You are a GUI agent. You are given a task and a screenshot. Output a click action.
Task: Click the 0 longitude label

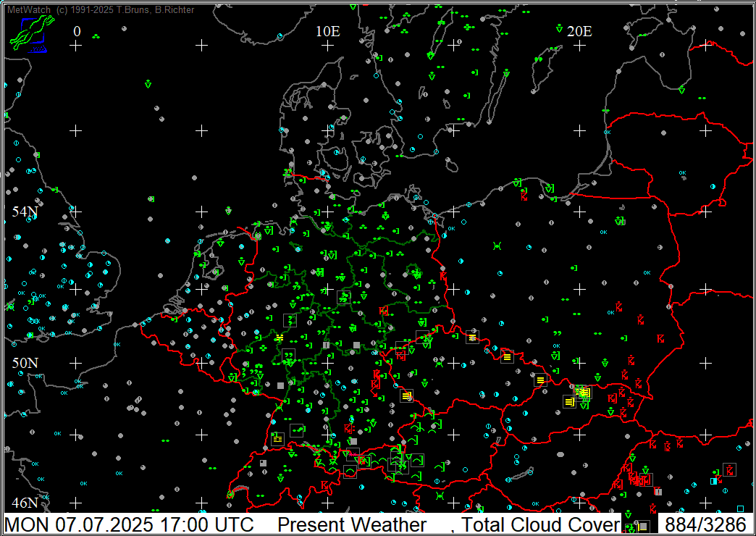click(77, 31)
